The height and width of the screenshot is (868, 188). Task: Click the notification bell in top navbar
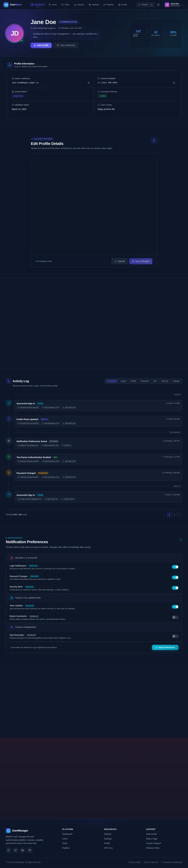point(158,5)
